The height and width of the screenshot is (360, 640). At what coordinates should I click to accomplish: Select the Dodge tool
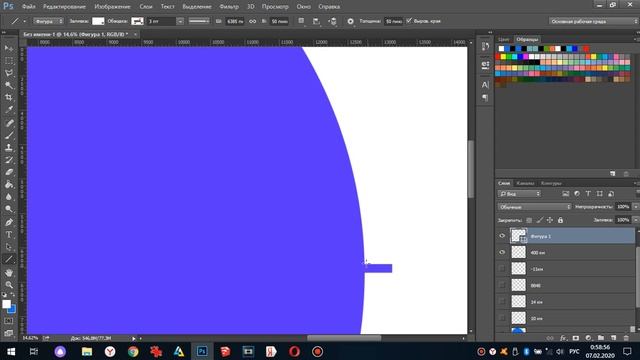(9, 209)
